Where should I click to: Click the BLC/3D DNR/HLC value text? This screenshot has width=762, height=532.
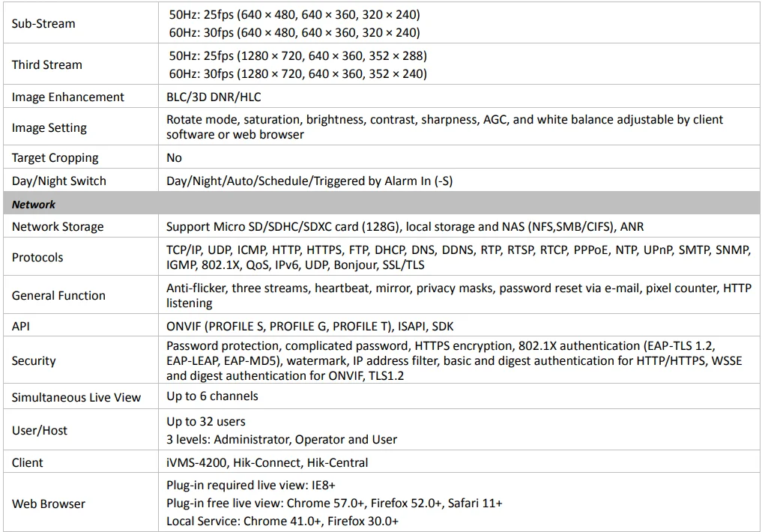[214, 97]
